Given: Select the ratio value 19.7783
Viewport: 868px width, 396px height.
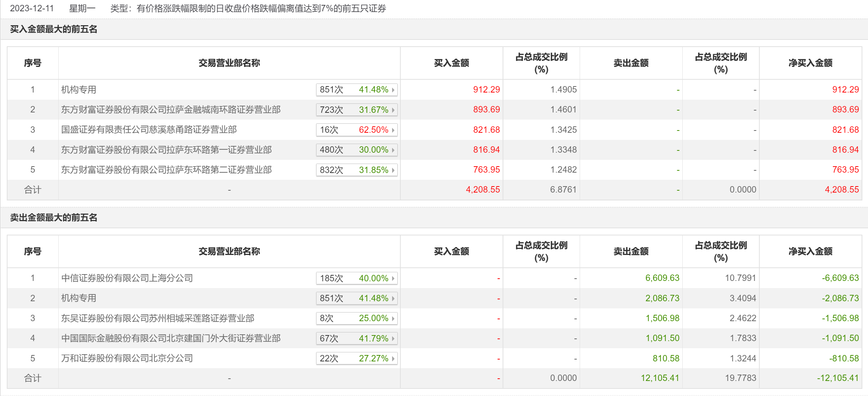Looking at the screenshot, I should (740, 378).
